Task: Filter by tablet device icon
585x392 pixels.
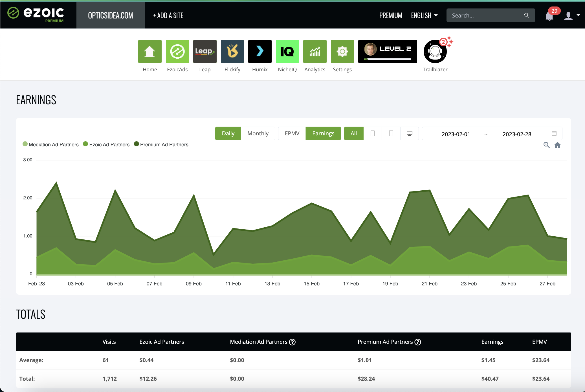Action: [x=391, y=133]
